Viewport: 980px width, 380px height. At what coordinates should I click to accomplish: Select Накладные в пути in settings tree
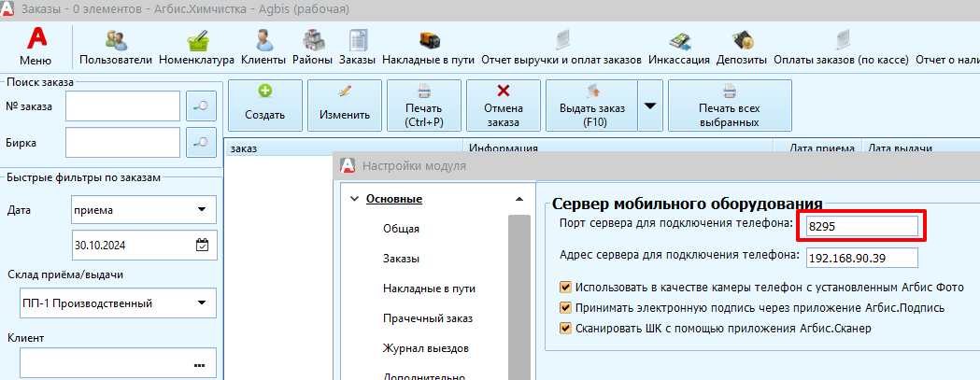pos(430,289)
